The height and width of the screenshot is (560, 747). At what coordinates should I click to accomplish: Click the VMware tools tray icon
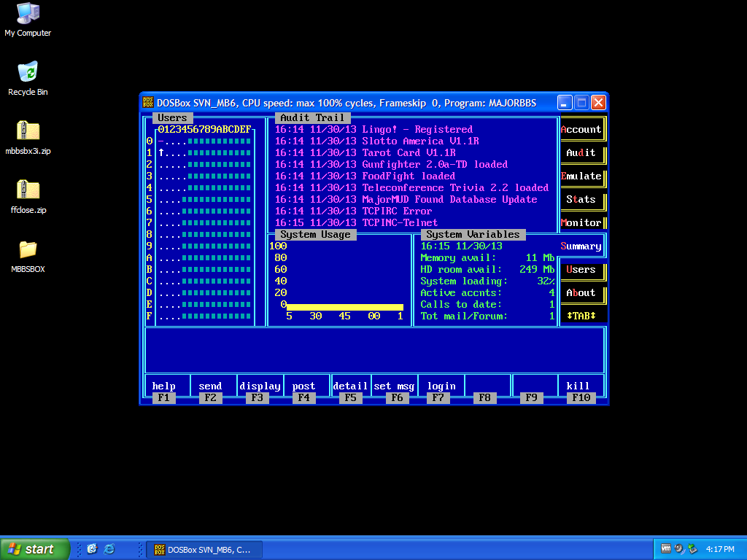click(x=665, y=549)
